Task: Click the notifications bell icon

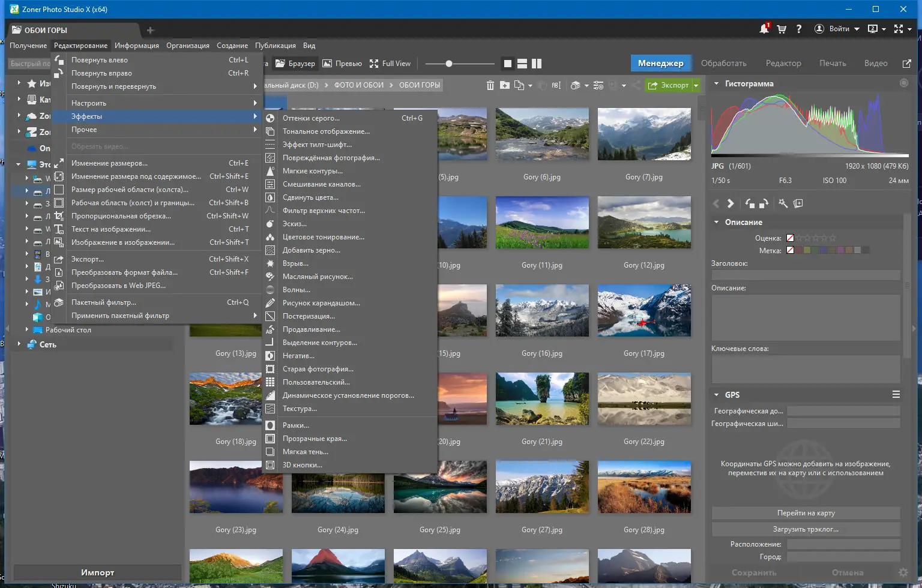Action: (764, 29)
